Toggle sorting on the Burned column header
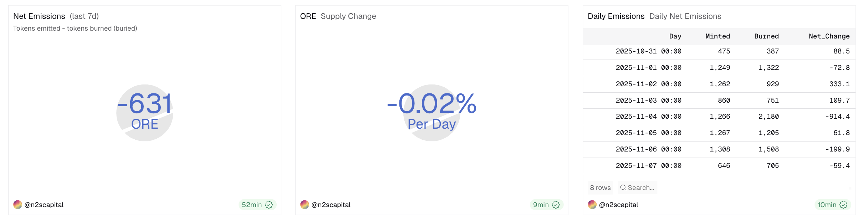The image size is (868, 221). point(767,36)
